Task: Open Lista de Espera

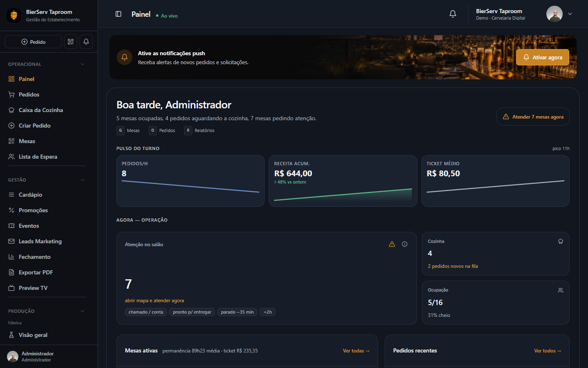Action: pyautogui.click(x=47, y=157)
